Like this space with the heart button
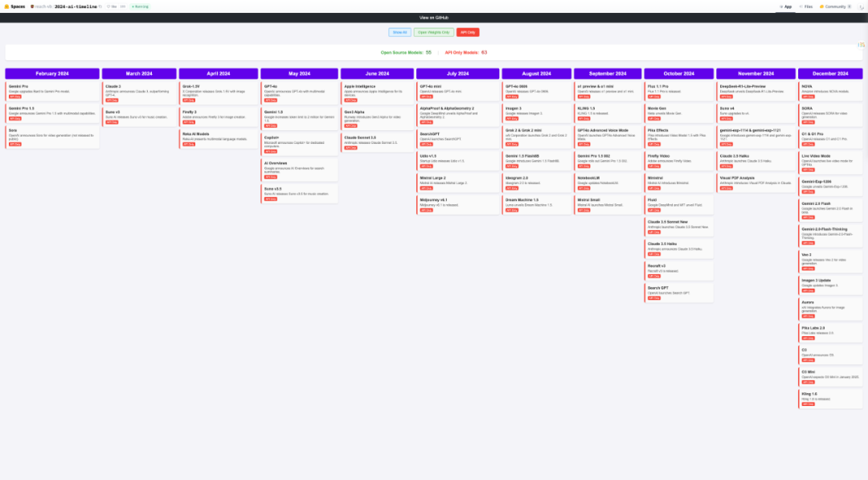The height and width of the screenshot is (480, 868). (112, 6)
